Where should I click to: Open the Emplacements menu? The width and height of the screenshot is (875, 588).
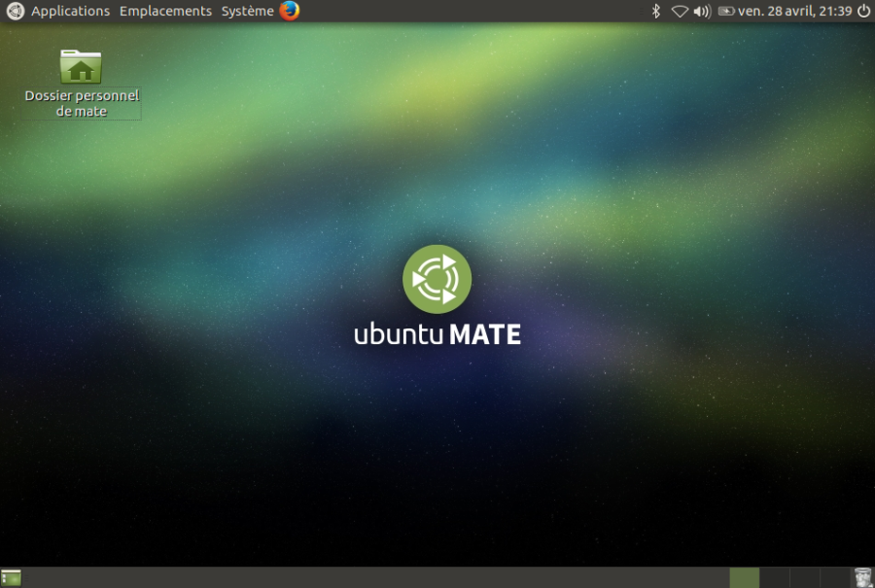[165, 12]
